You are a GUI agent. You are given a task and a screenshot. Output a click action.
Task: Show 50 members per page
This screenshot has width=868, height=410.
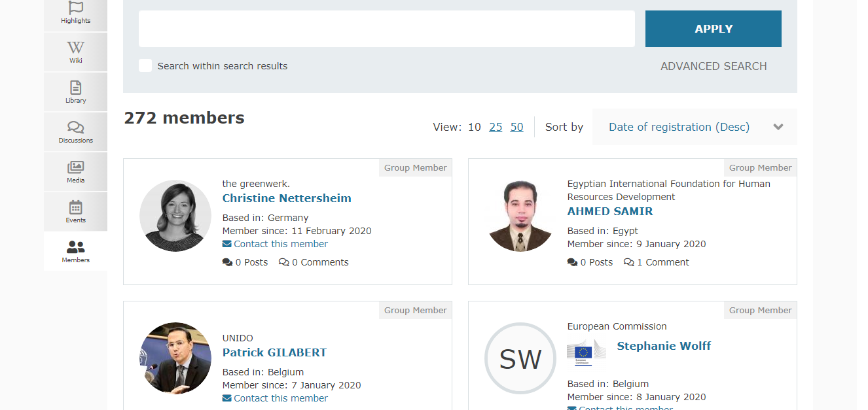(x=517, y=127)
